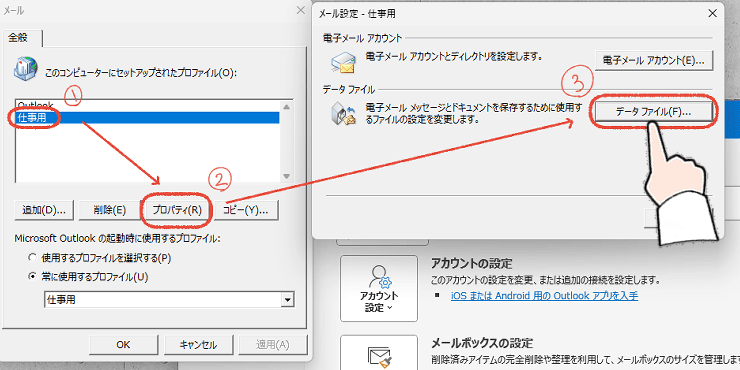
Task: Click キャンセル in the メール dialog
Action: (198, 345)
